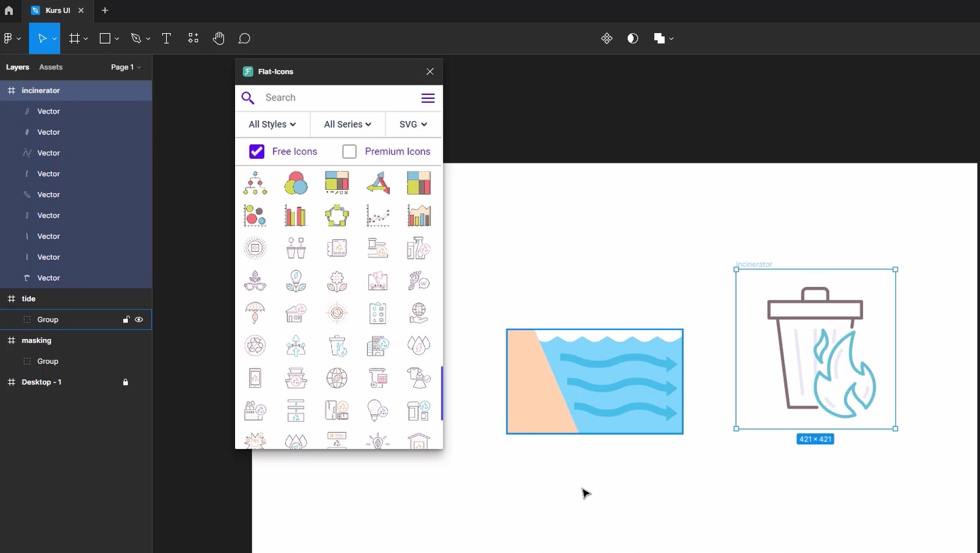The image size is (980, 553).
Task: Toggle lock on tide Group layer
Action: pyautogui.click(x=126, y=320)
